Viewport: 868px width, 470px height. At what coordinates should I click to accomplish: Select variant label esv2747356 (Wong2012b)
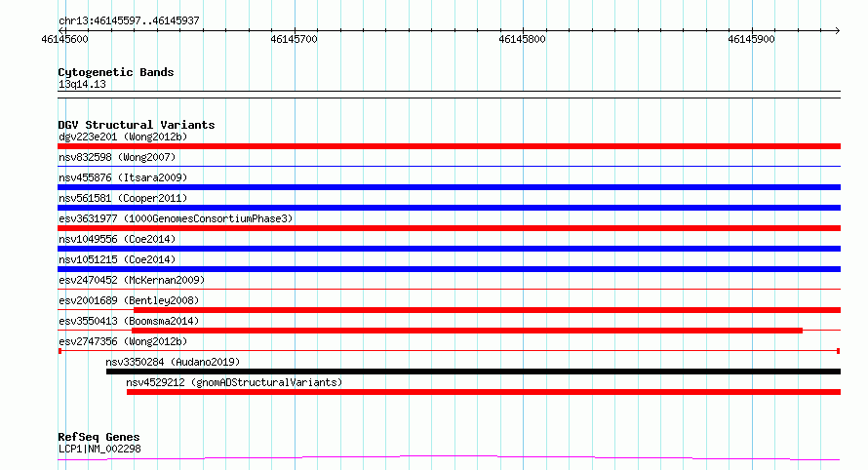click(x=123, y=341)
